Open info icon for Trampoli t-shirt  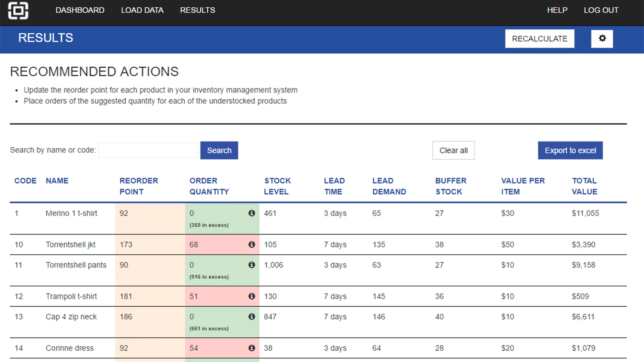tap(252, 296)
